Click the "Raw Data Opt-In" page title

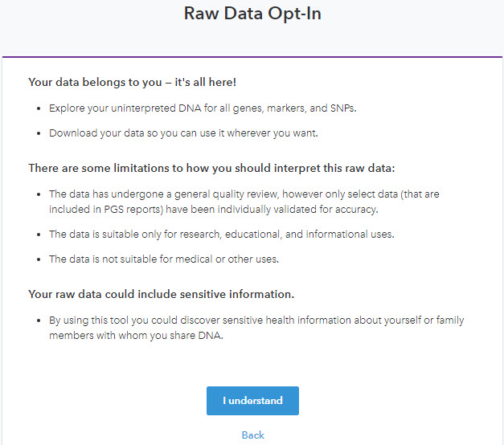tap(252, 14)
